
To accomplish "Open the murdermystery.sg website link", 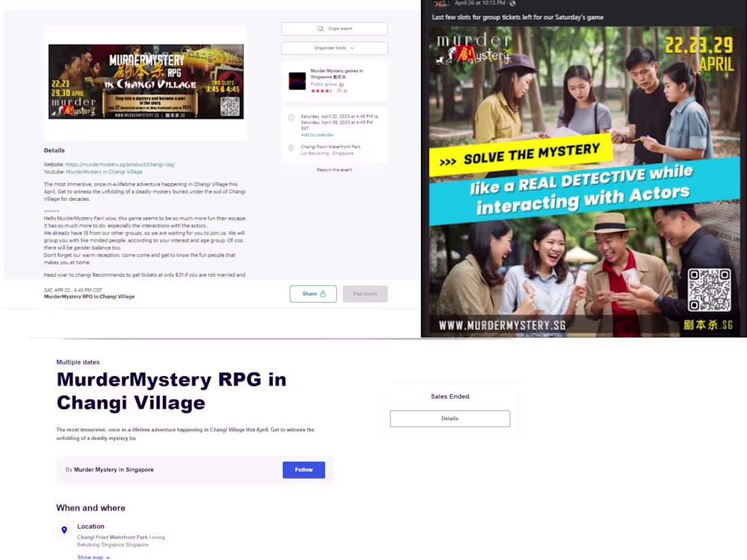I will coord(120,164).
